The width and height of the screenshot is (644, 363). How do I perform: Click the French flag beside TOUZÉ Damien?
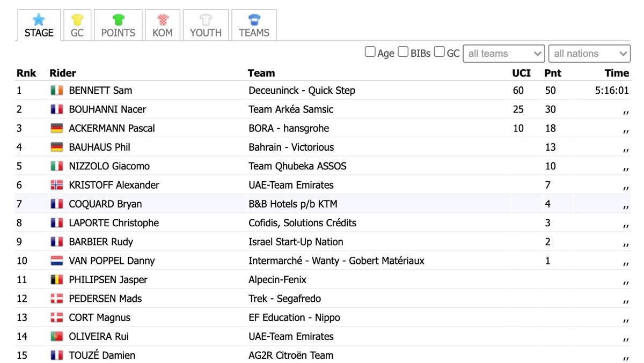point(57,355)
